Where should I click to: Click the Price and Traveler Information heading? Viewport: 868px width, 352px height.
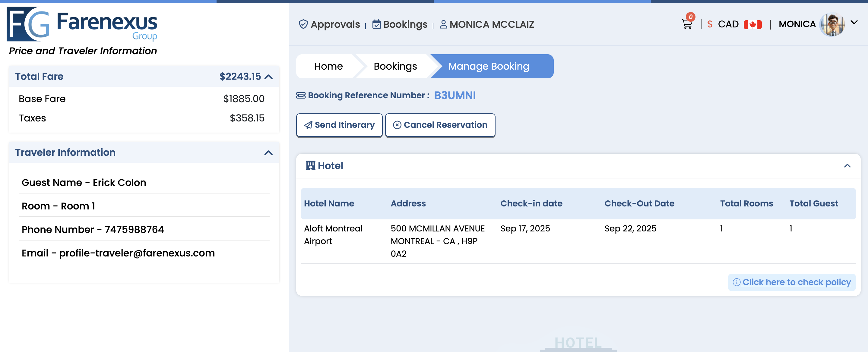point(83,51)
